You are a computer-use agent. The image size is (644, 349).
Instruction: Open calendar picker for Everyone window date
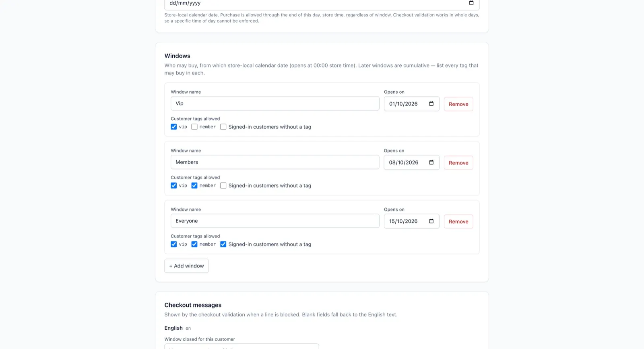431,221
